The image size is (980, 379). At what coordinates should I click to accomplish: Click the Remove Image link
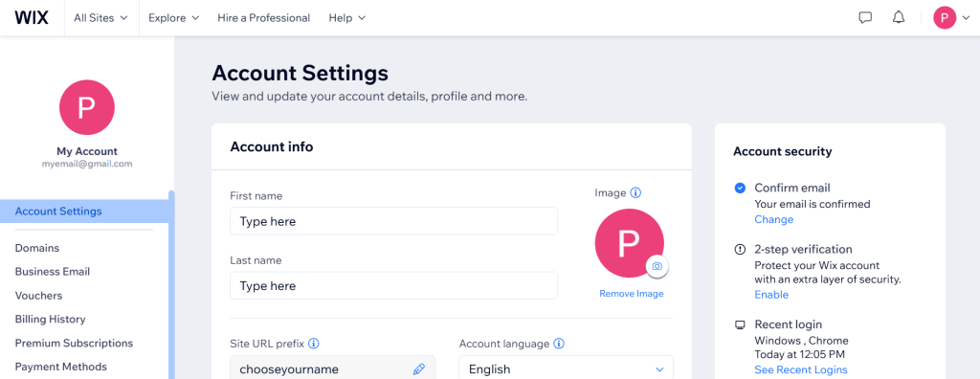tap(632, 293)
